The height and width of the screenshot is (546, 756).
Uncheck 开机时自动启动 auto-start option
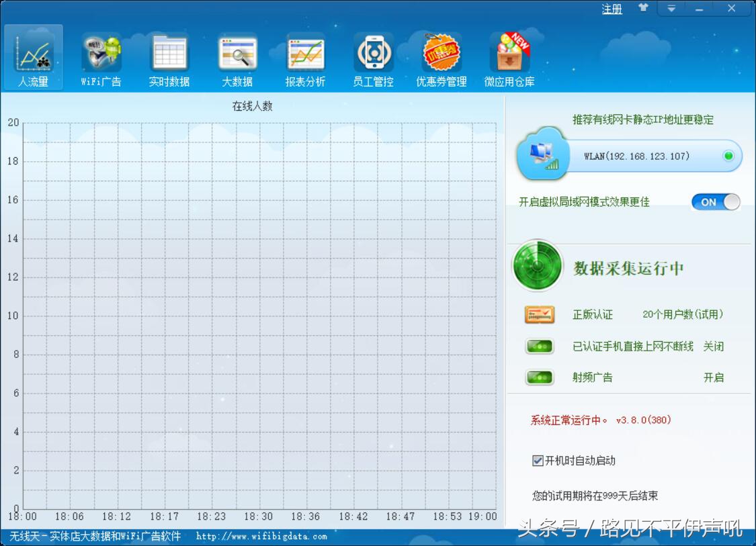pyautogui.click(x=536, y=460)
